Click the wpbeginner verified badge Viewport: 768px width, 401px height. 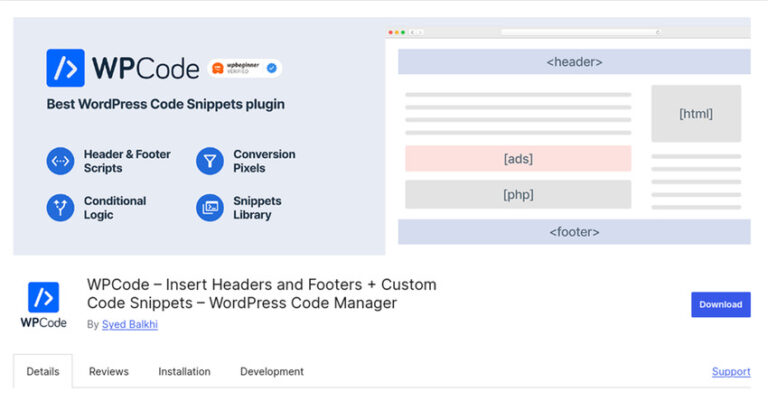coord(244,68)
